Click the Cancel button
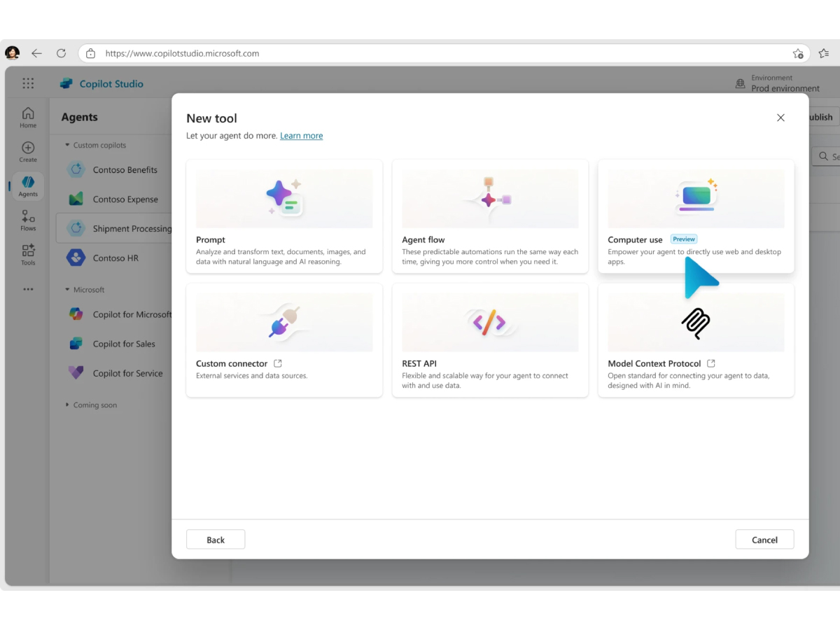Viewport: 840px width, 630px height. (x=764, y=540)
